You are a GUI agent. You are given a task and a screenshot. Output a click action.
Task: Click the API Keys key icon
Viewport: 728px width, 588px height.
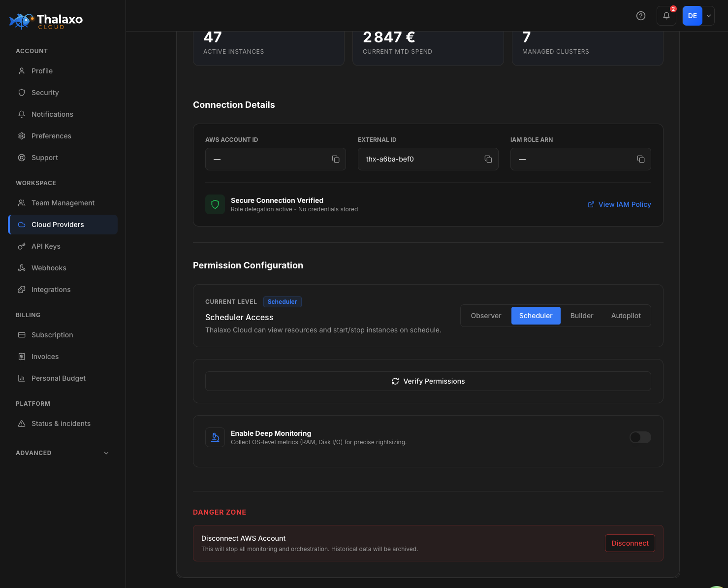(22, 246)
